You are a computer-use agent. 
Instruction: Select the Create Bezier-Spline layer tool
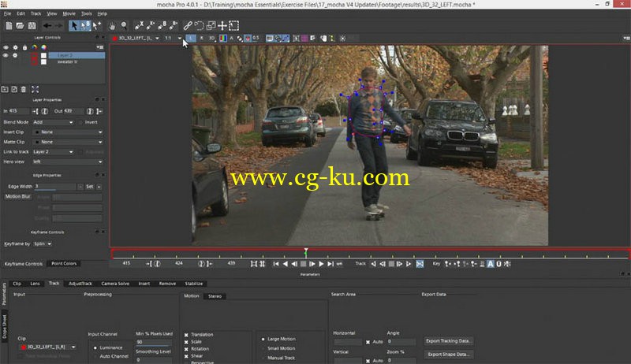162,26
